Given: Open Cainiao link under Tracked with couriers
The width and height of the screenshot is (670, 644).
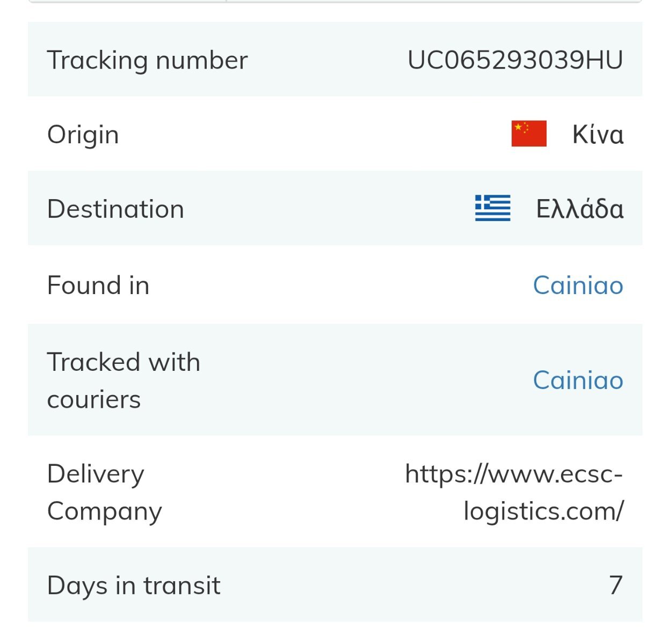Looking at the screenshot, I should point(578,380).
